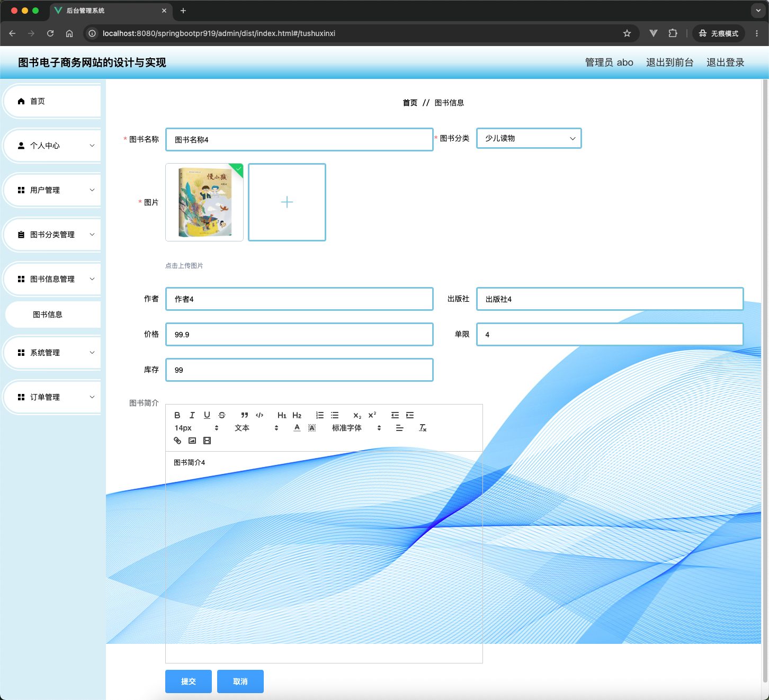Toggle bold formatting in editor

point(177,415)
